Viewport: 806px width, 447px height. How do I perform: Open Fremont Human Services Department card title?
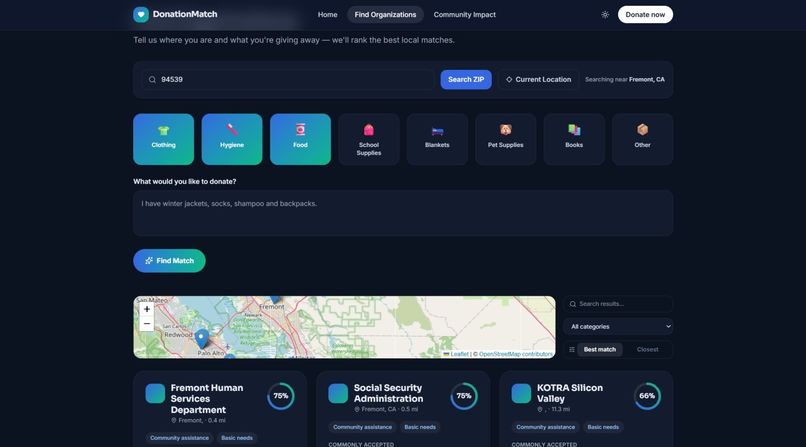pyautogui.click(x=207, y=399)
